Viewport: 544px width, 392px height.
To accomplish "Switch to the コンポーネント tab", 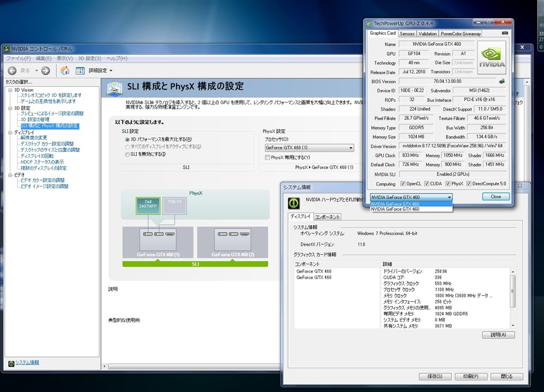I will click(327, 217).
